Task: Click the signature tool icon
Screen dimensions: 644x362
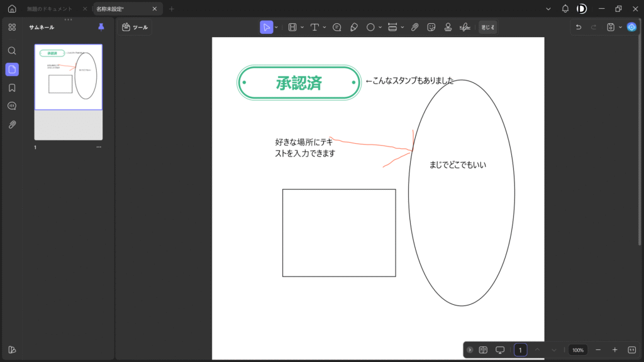Action: pyautogui.click(x=465, y=27)
